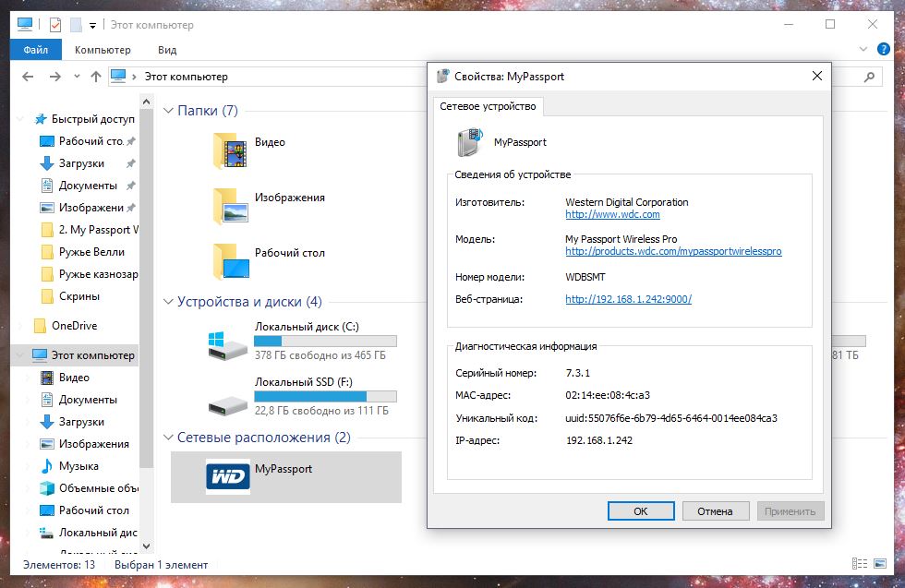Close the MyPassport properties dialog
The width and height of the screenshot is (905, 588).
(x=816, y=77)
